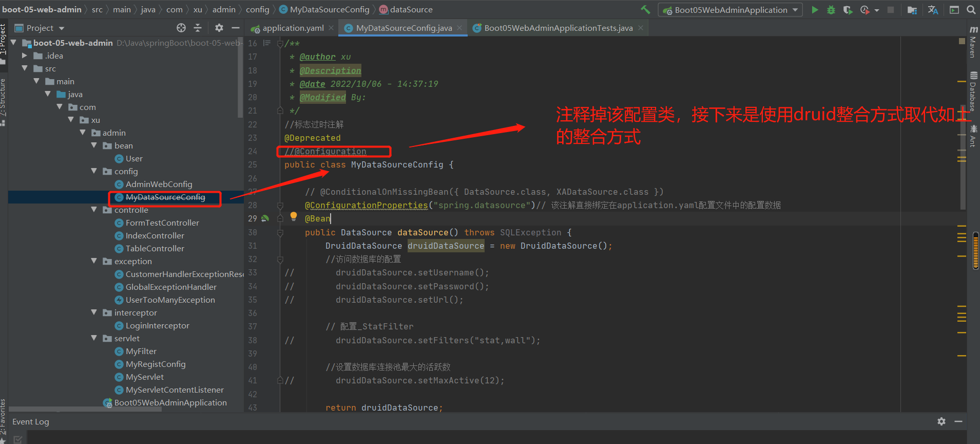The width and height of the screenshot is (980, 444).
Task: Collapse the config package
Action: [x=94, y=171]
